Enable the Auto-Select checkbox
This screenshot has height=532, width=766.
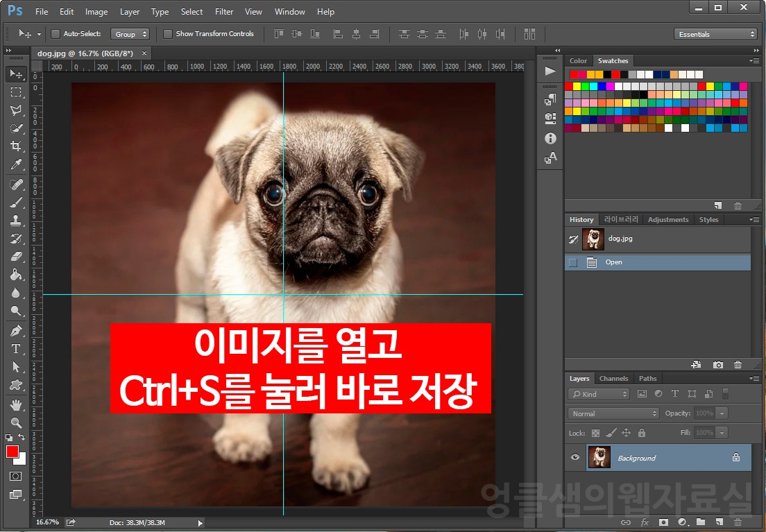click(54, 33)
